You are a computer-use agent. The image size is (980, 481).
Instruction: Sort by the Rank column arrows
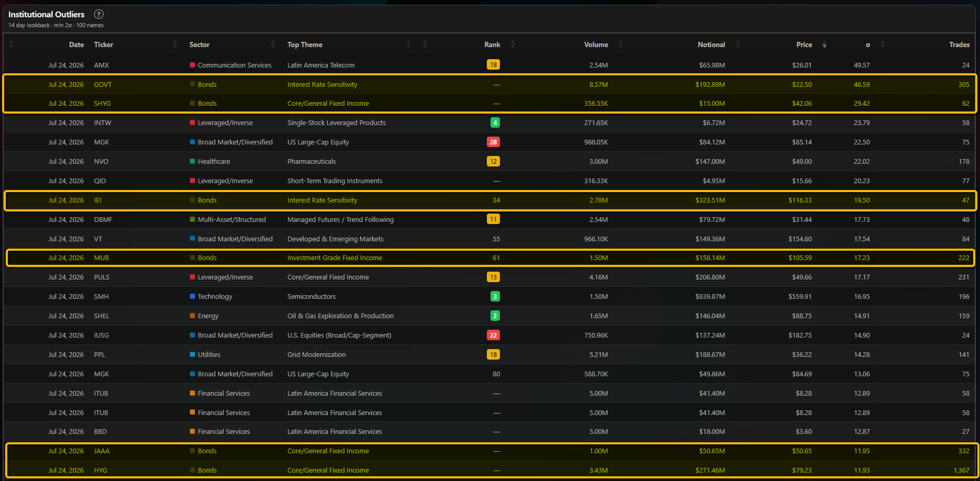[x=512, y=44]
